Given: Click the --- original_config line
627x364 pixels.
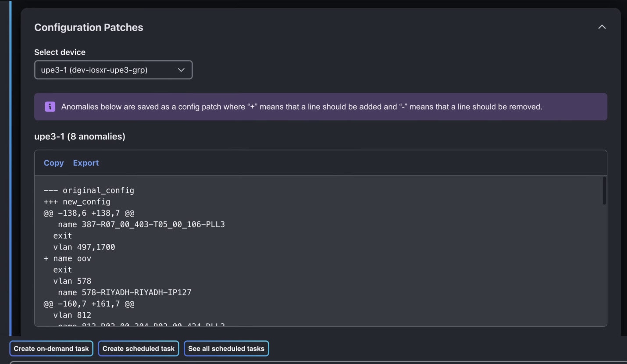Looking at the screenshot, I should coord(89,190).
